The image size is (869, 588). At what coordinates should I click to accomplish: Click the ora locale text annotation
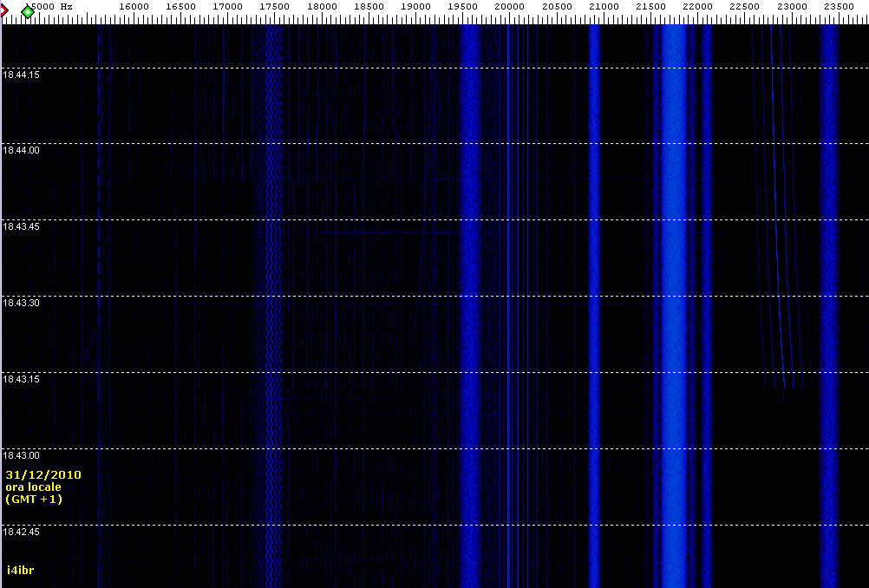(x=33, y=487)
